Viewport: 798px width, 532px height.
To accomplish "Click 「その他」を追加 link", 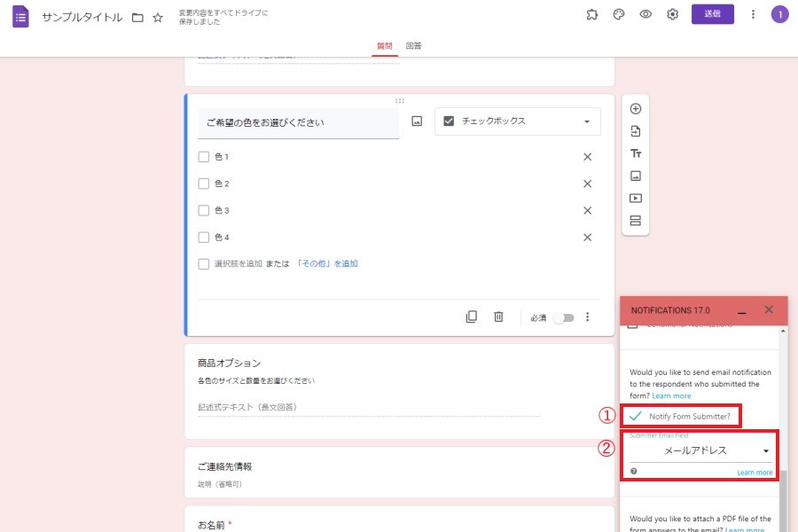I will (327, 264).
